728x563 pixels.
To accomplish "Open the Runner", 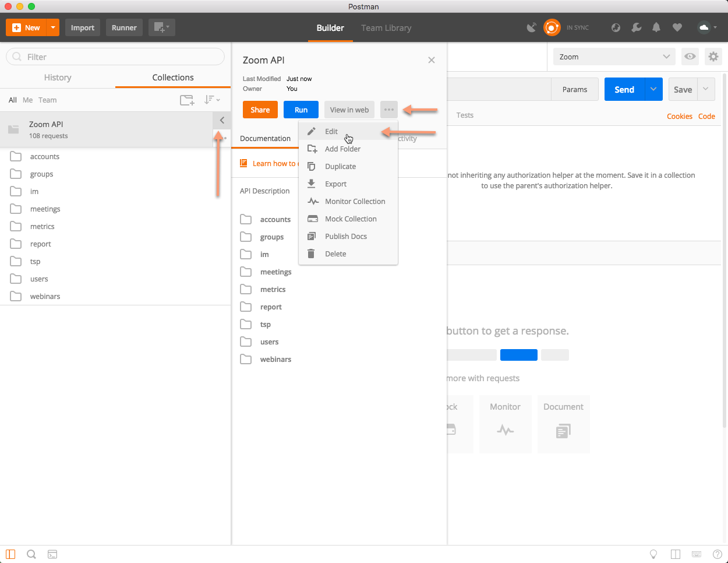I will click(124, 27).
